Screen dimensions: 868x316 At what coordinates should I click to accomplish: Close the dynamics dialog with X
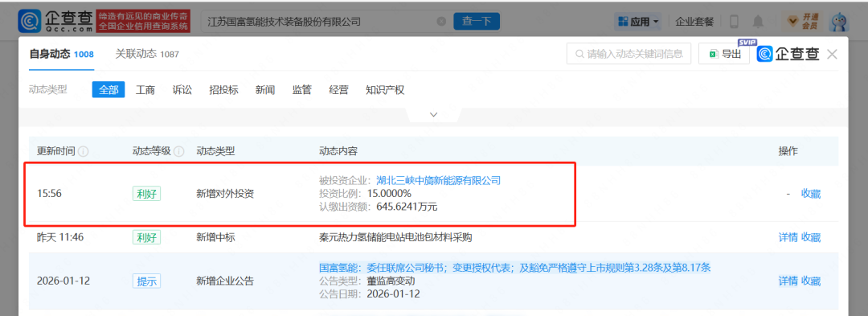pos(832,54)
